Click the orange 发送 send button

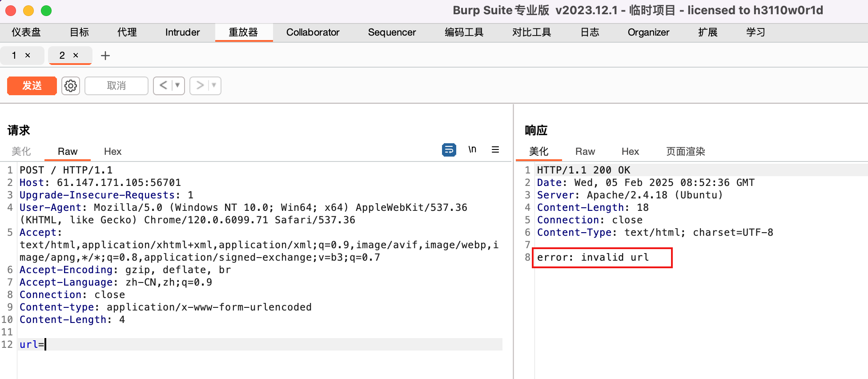point(32,85)
